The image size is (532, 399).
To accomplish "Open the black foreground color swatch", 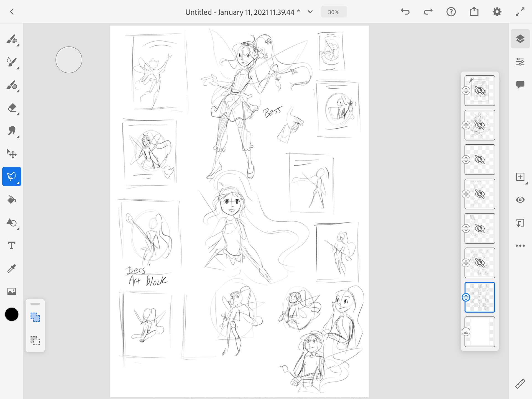I will (12, 314).
